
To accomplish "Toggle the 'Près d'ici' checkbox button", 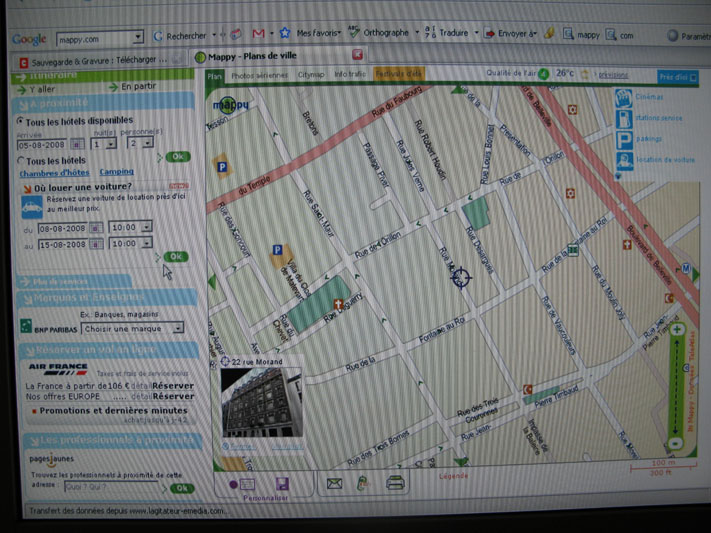I will coord(677,77).
